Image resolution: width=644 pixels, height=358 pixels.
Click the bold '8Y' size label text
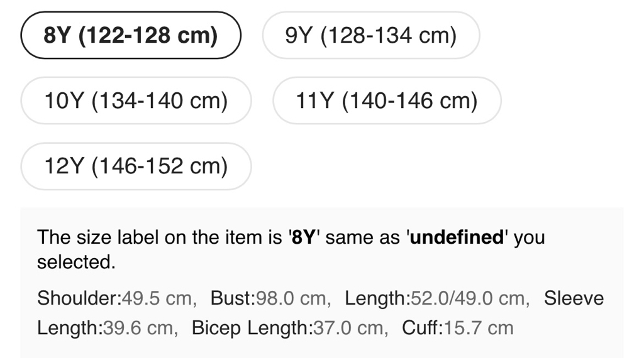coord(304,238)
